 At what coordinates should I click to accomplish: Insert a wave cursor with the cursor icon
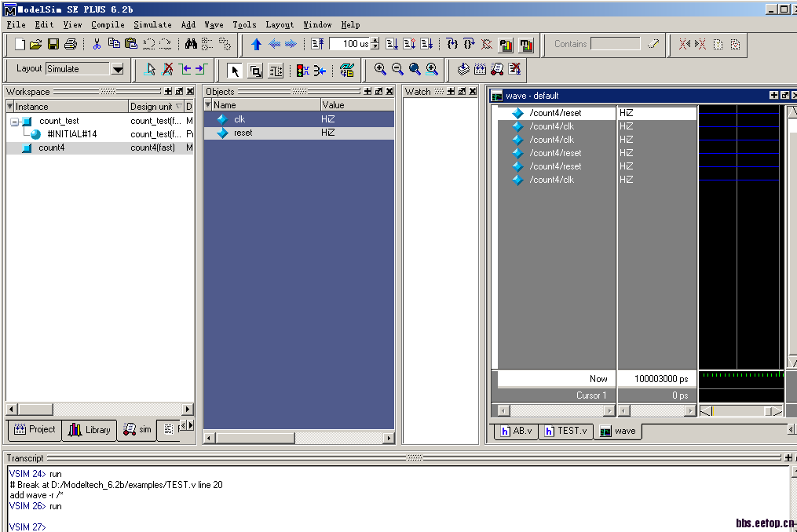pyautogui.click(x=149, y=70)
